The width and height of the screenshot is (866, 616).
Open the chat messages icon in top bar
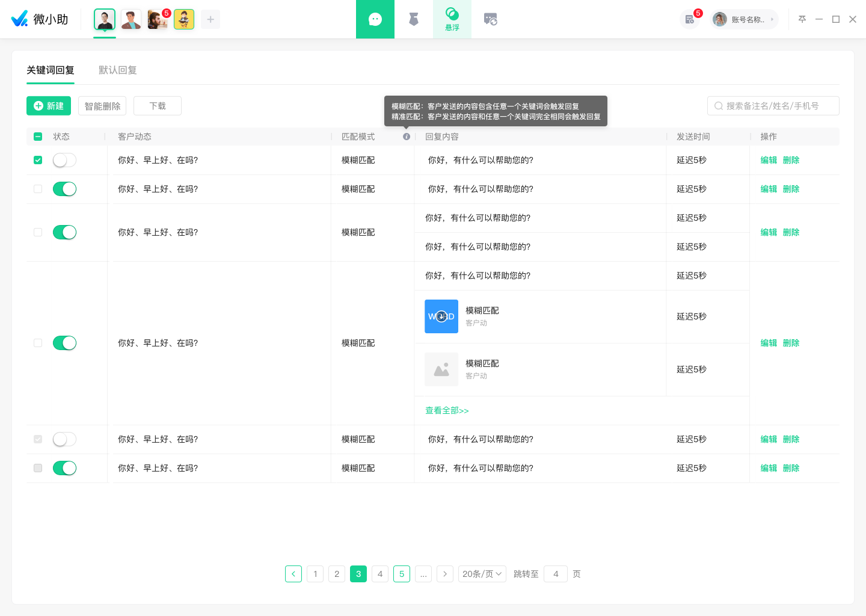coord(375,19)
